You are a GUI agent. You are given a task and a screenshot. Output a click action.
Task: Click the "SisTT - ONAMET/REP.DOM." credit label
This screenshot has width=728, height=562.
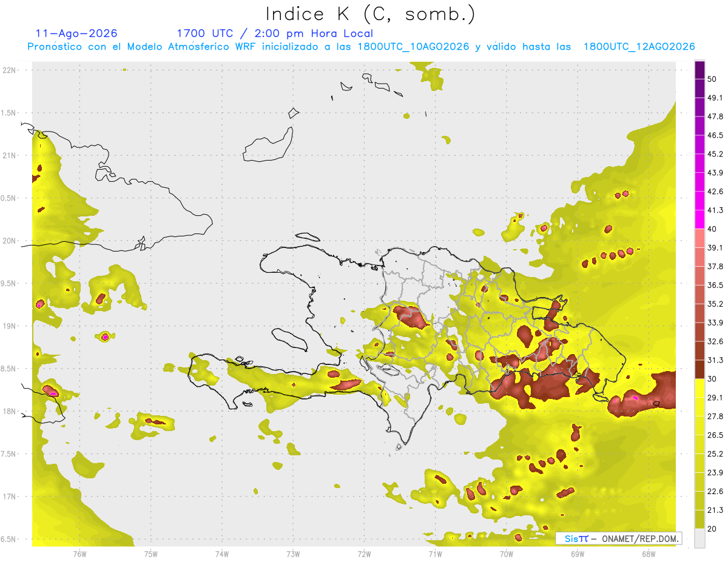point(618,538)
